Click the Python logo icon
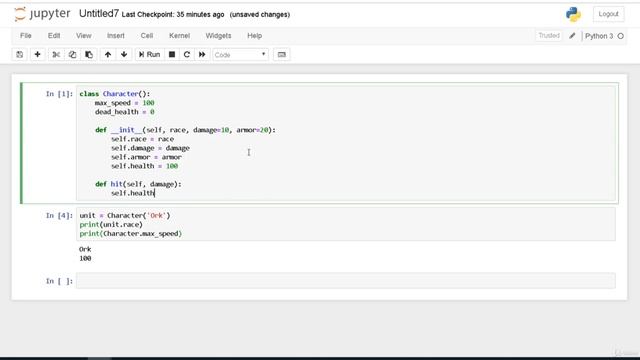Viewport: 640px width, 360px height. [x=573, y=14]
